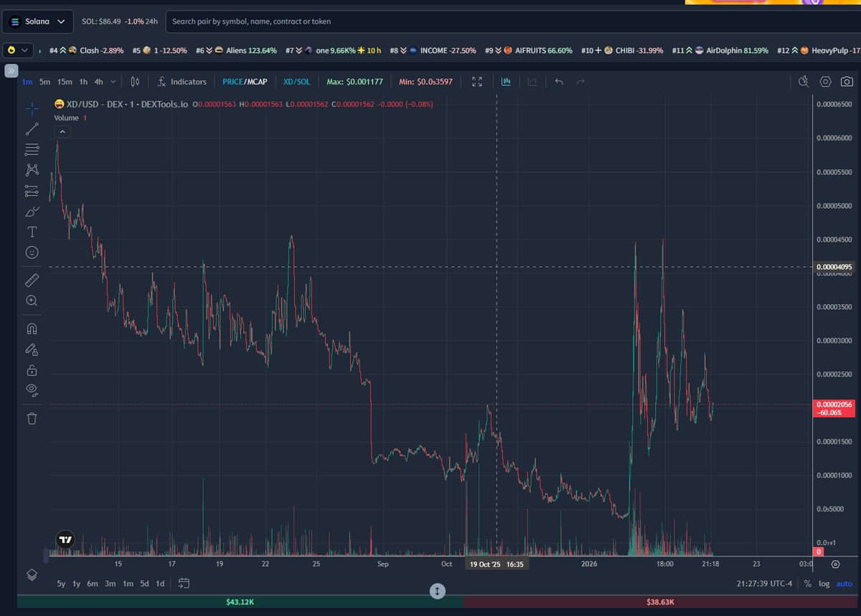Viewport: 861px width, 616px height.
Task: Open the 21:27:39 UTC-4 timezone menu
Action: [764, 584]
